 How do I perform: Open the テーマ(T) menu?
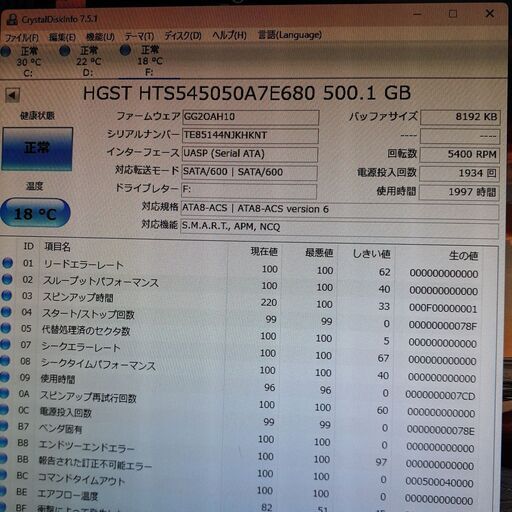(139, 36)
